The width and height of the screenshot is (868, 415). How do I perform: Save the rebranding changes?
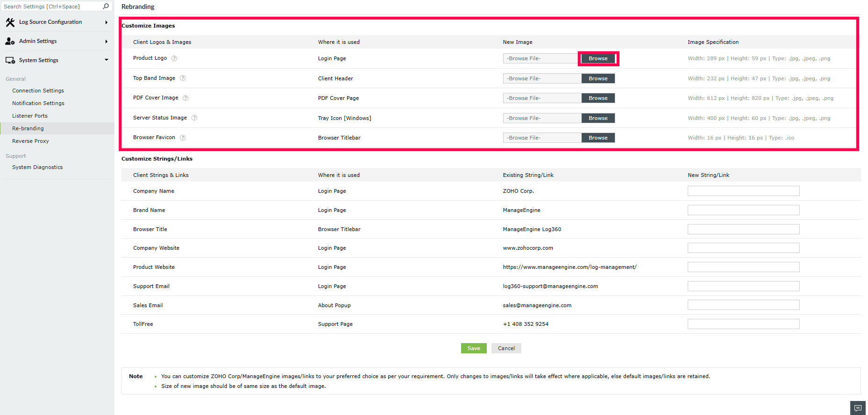point(474,348)
